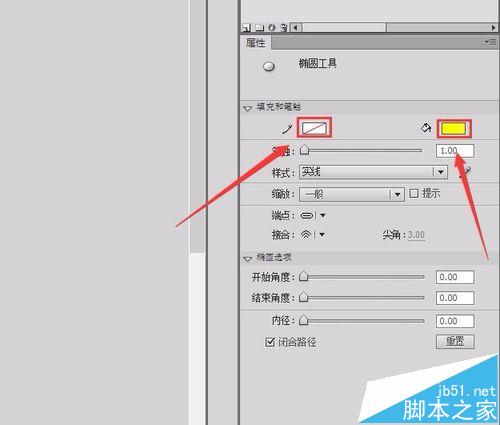Click the left scroll arrow of library scrollbar
This screenshot has height=425, width=500.
[296, 28]
